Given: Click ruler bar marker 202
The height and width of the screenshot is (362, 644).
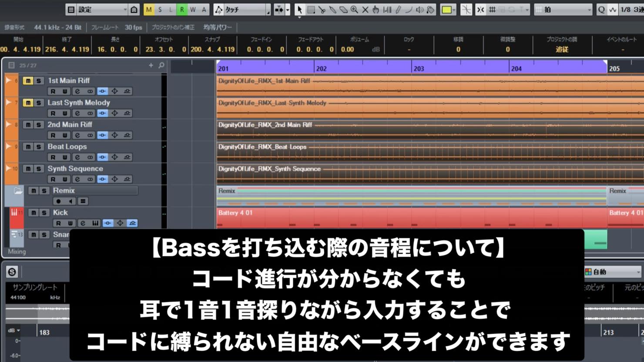Looking at the screenshot, I should point(321,68).
